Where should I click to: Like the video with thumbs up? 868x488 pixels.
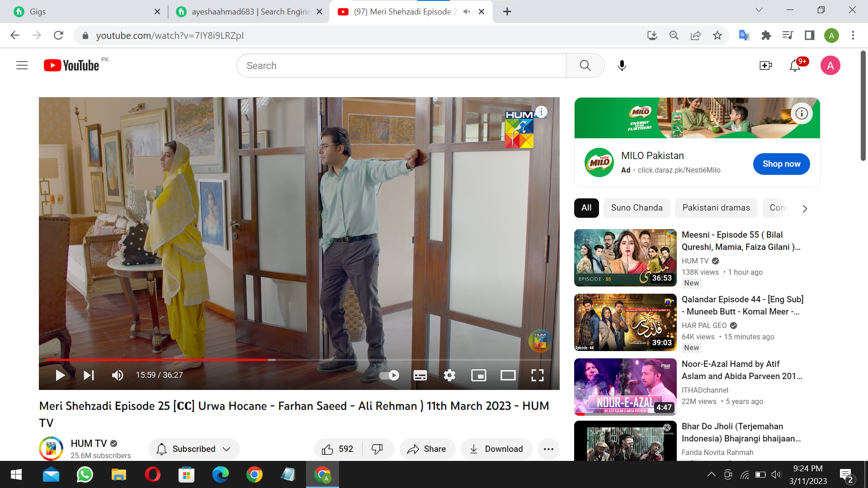[337, 449]
